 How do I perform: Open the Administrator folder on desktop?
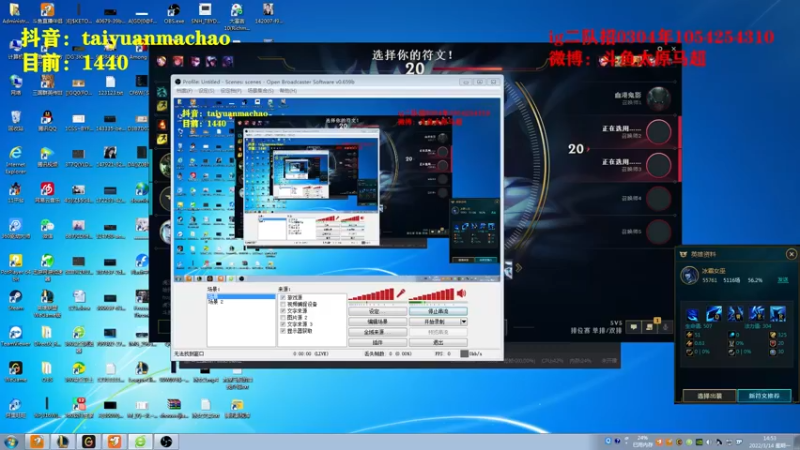tap(15, 13)
